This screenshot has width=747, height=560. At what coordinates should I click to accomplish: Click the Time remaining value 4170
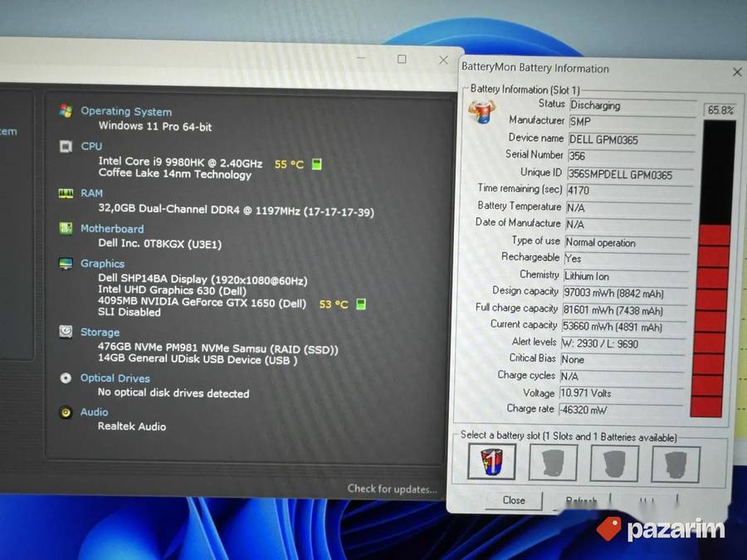pyautogui.click(x=629, y=191)
